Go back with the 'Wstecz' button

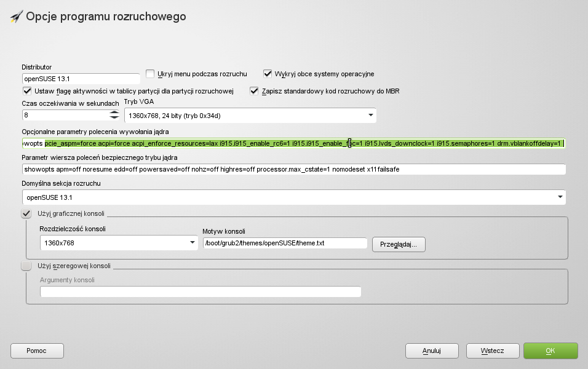pyautogui.click(x=492, y=351)
